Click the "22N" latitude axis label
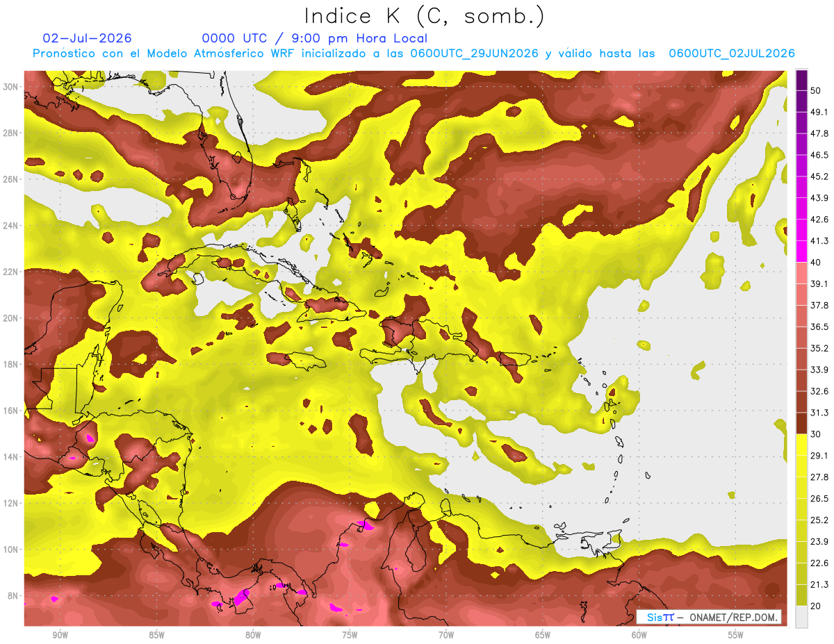The image size is (834, 644). tap(10, 272)
